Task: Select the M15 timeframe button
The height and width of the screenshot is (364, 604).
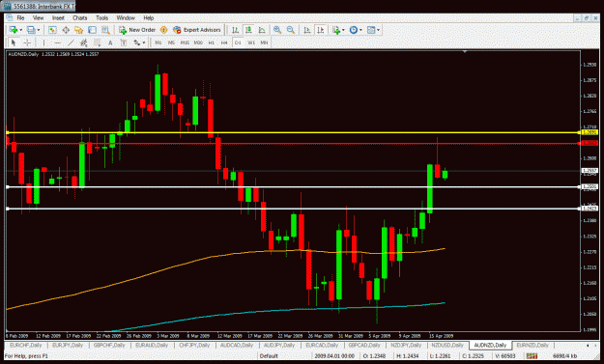Action: [185, 42]
